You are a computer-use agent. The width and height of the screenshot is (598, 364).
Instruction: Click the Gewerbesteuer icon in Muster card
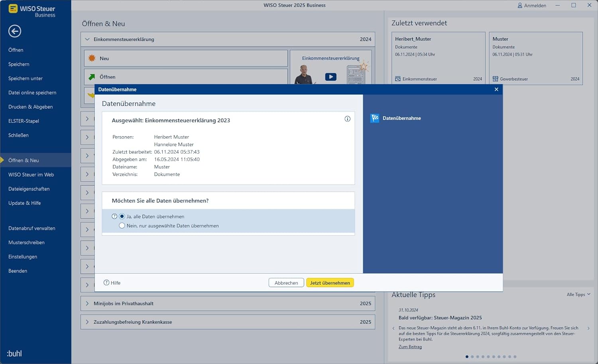click(x=495, y=79)
